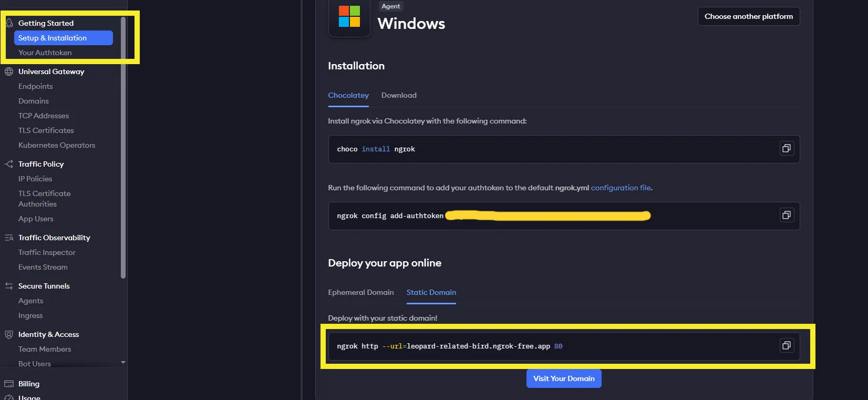The height and width of the screenshot is (400, 868).
Task: Click the Traffic Policy icon in sidebar
Action: coord(9,164)
